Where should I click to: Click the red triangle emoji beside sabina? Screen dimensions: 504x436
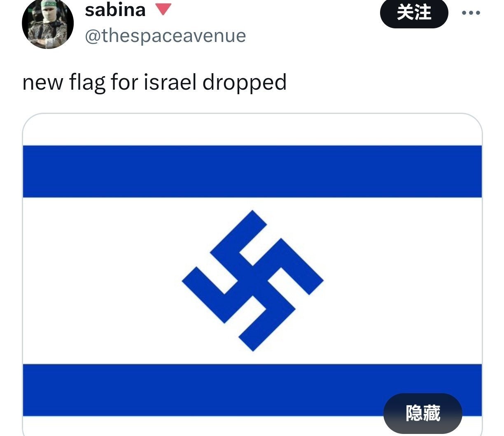(x=163, y=9)
